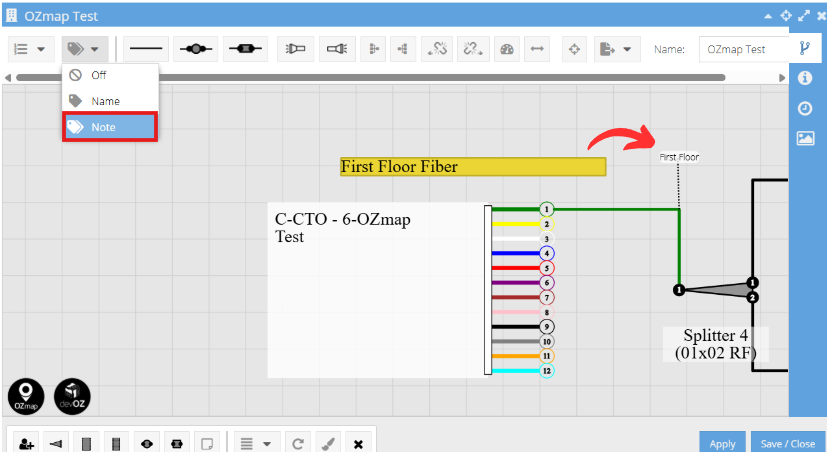Click the X delete icon in bottom toolbar
Viewport: 827px width, 452px height.
coord(358,444)
